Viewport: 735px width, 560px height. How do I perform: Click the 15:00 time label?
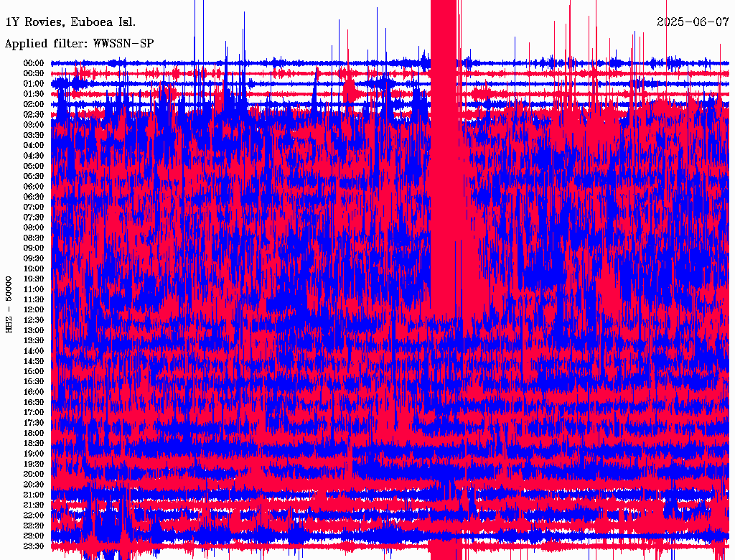coord(34,371)
